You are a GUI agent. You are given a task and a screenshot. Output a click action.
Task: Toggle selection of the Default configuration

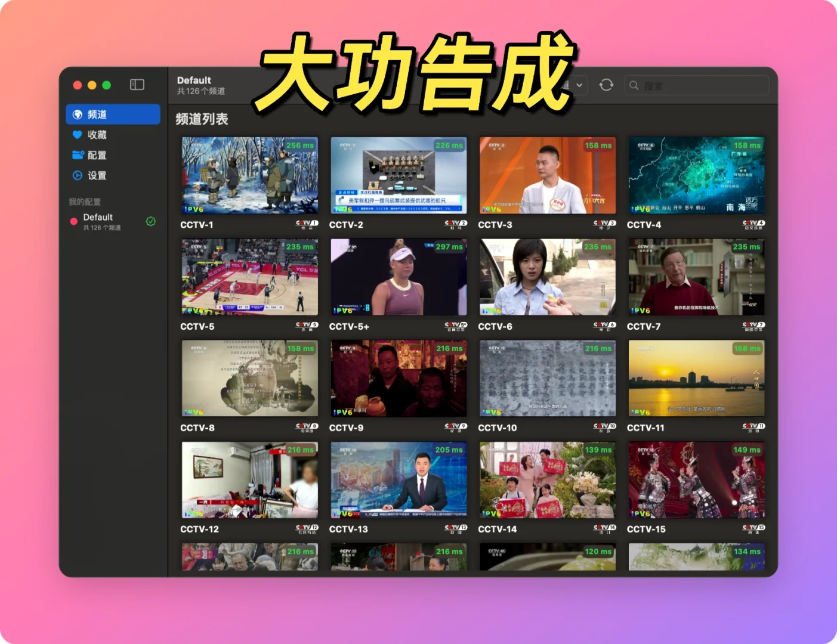coord(110,221)
